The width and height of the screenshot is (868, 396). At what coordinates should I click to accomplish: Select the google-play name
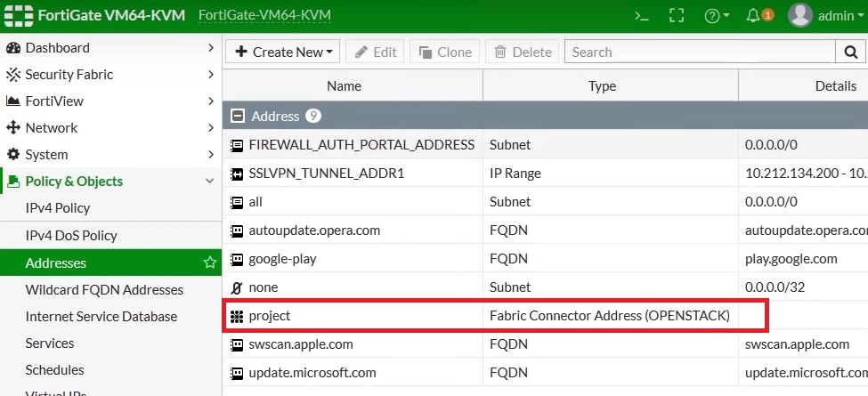pyautogui.click(x=282, y=259)
